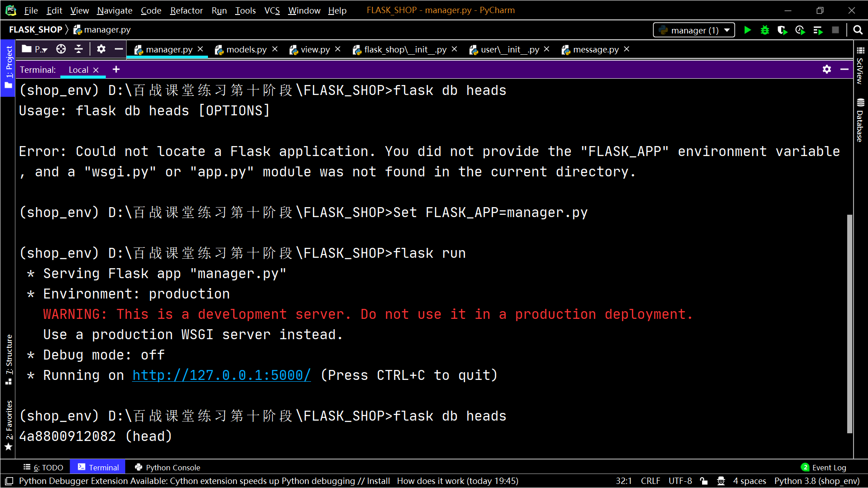The width and height of the screenshot is (868, 488).
Task: Open Python 3.8 (shop_env) interpreter selector
Action: point(817,481)
